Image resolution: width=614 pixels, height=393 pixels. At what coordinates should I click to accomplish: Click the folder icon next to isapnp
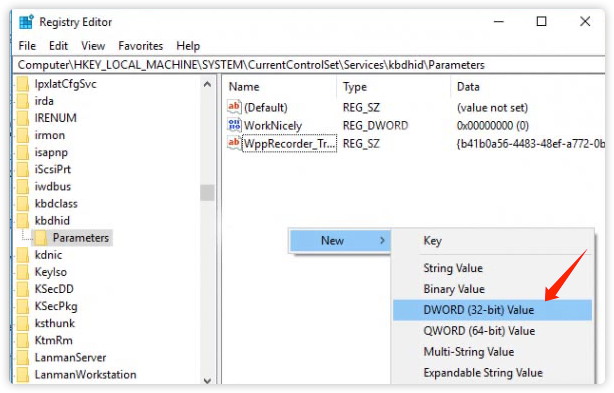pos(23,152)
